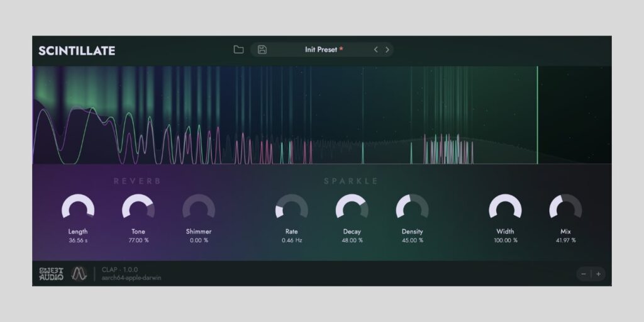Click the Density knob label

[x=413, y=231]
